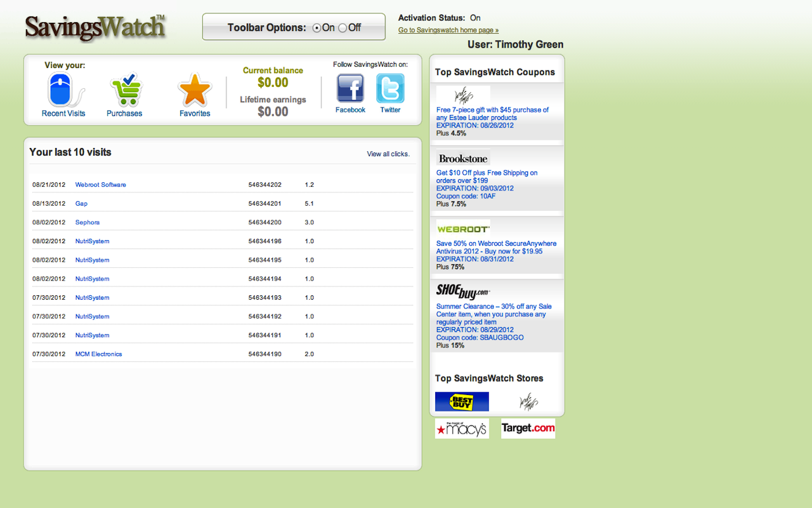Turn Toolbar Options On
812x508 pixels.
317,28
